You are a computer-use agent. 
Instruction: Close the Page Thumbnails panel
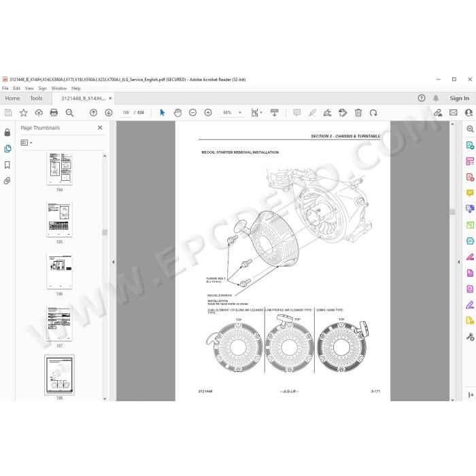click(x=100, y=128)
